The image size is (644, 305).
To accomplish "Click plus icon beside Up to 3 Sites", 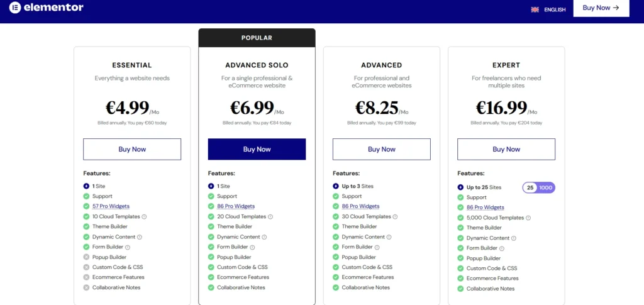I will [336, 186].
